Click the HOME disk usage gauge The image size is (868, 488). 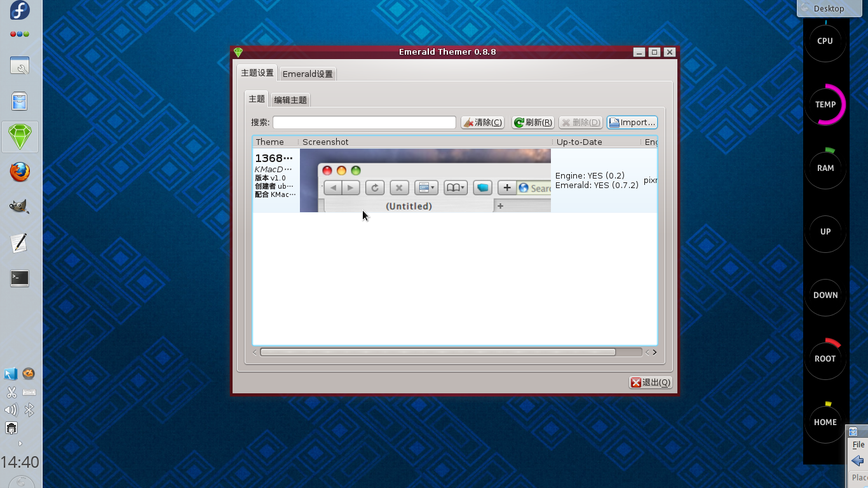(x=825, y=422)
